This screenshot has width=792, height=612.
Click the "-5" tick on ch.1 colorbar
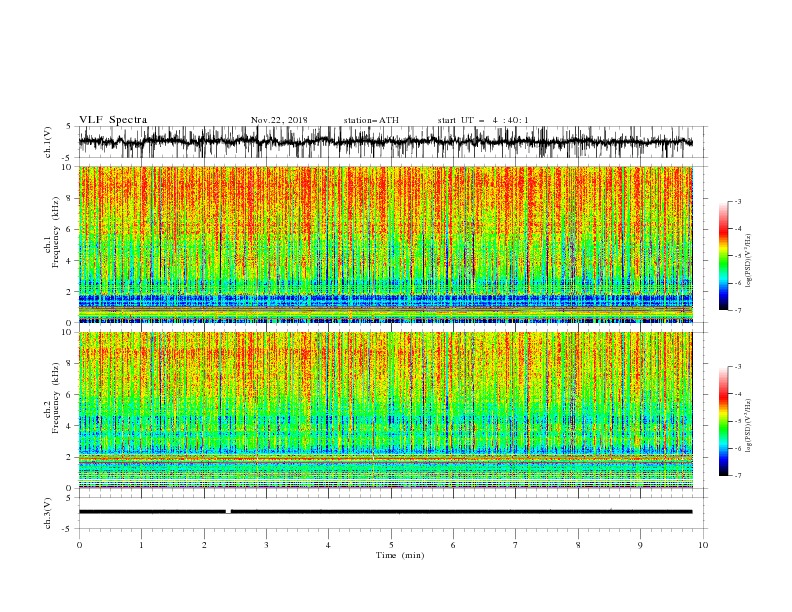coord(737,256)
